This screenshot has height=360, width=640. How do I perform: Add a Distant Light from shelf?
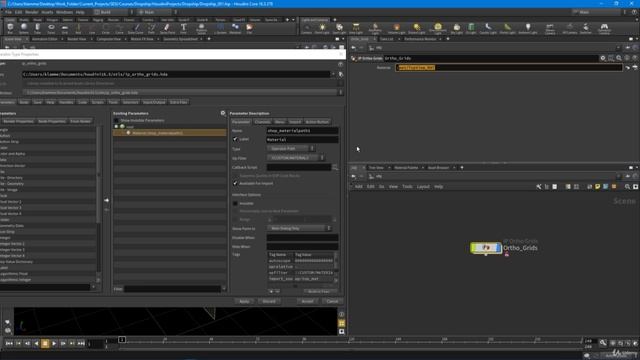click(x=416, y=29)
